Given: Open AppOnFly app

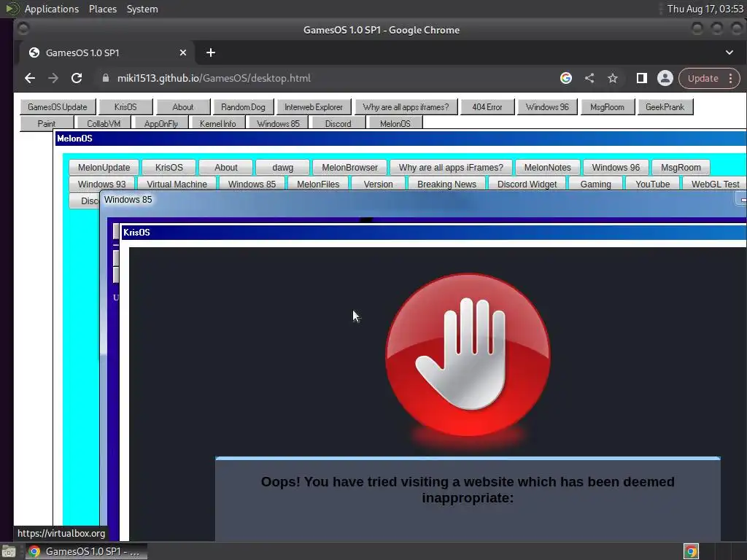Looking at the screenshot, I should point(161,123).
